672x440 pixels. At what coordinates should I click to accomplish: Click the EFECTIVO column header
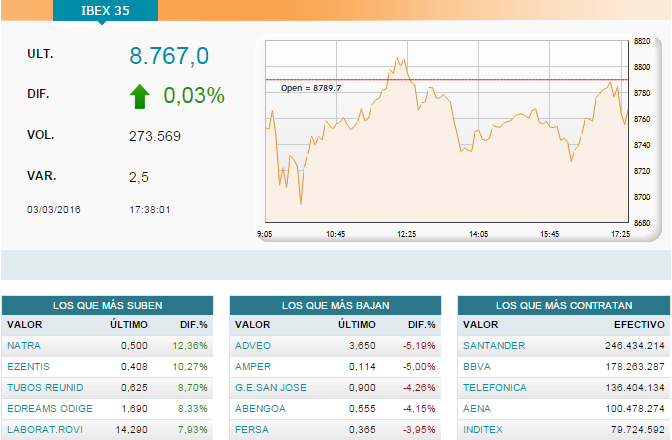coord(639,324)
